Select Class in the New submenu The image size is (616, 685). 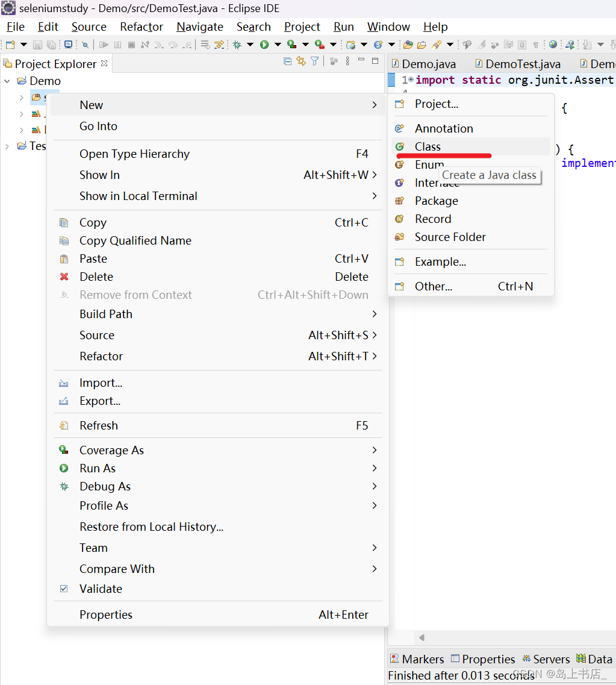pos(471,146)
